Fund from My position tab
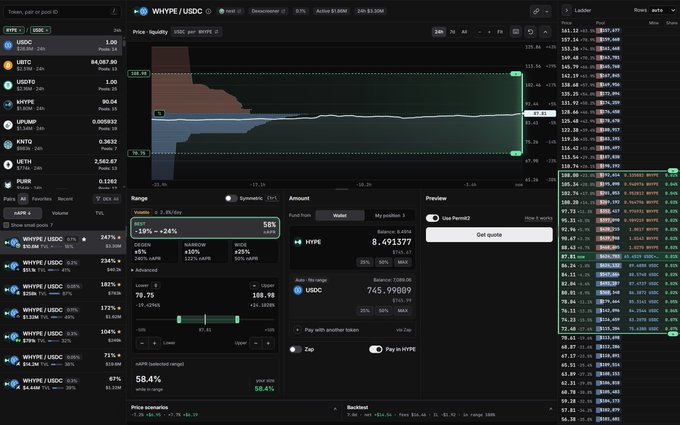680x425 pixels. click(389, 216)
